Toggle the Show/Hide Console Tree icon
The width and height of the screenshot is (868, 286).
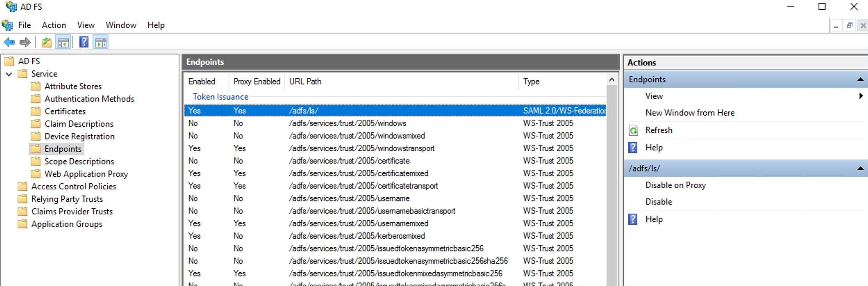63,42
